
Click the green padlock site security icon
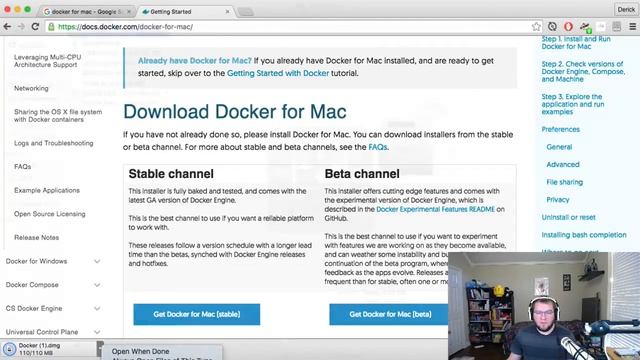pyautogui.click(x=51, y=27)
